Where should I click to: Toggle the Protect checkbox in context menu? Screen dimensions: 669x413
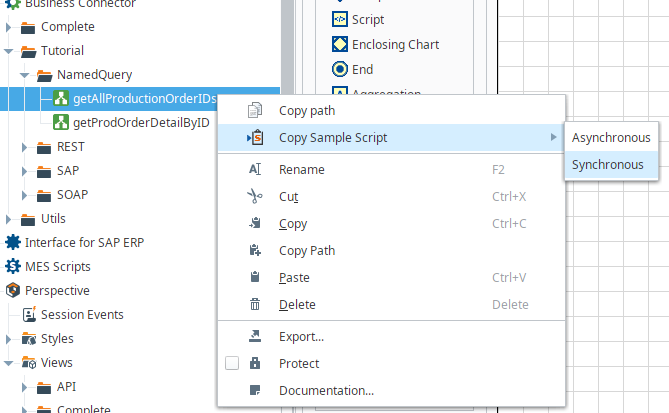tap(232, 364)
